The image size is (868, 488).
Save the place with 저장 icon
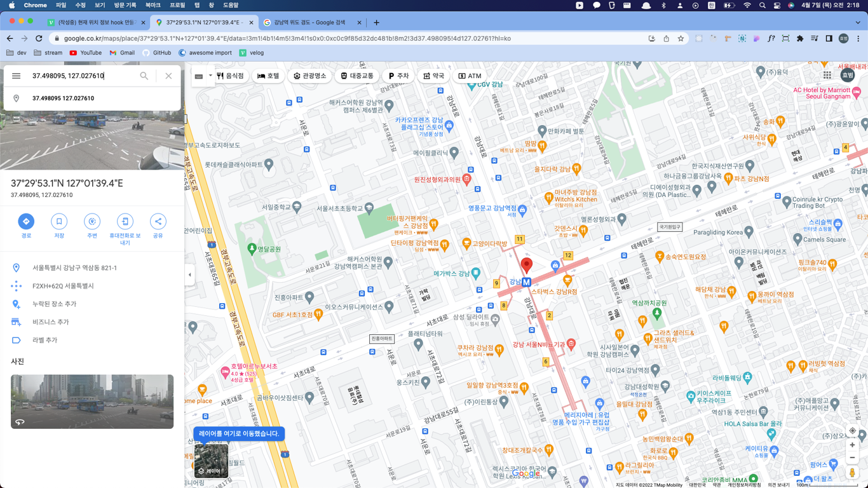[x=59, y=221]
